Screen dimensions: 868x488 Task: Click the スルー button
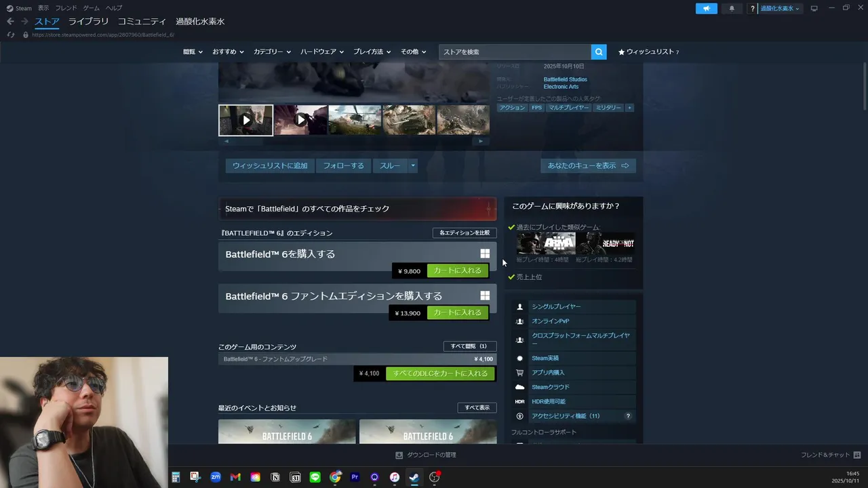click(x=390, y=165)
